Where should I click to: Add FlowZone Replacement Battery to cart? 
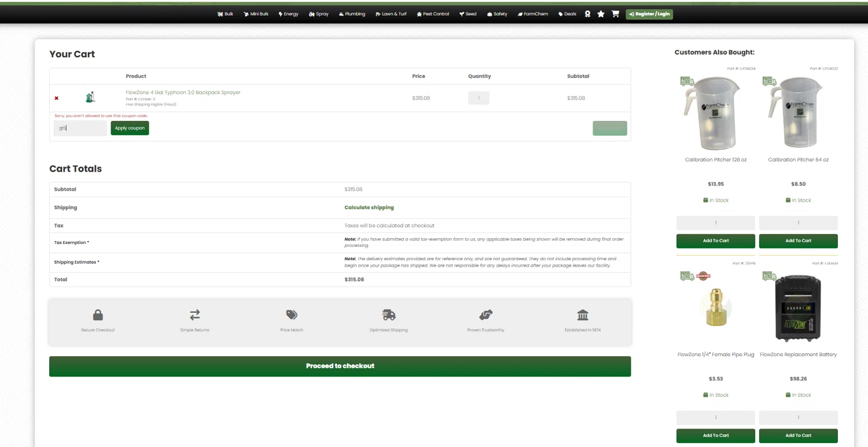799,435
